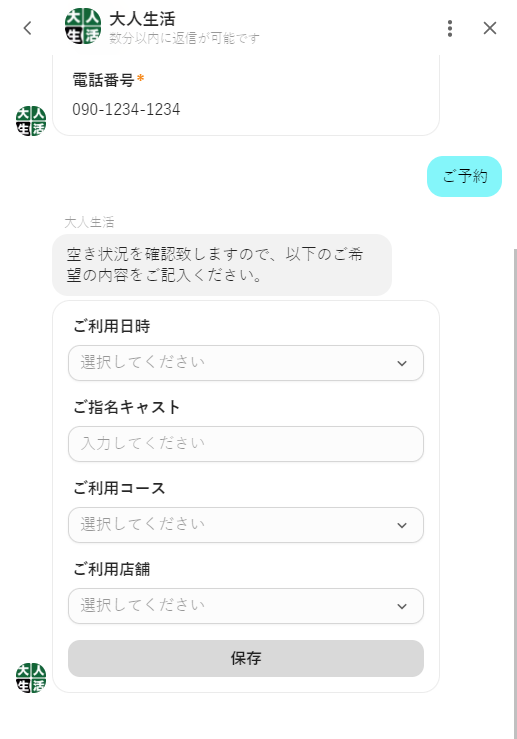Click the avatar beside the reservation form
This screenshot has width=517, height=739.
[31, 678]
